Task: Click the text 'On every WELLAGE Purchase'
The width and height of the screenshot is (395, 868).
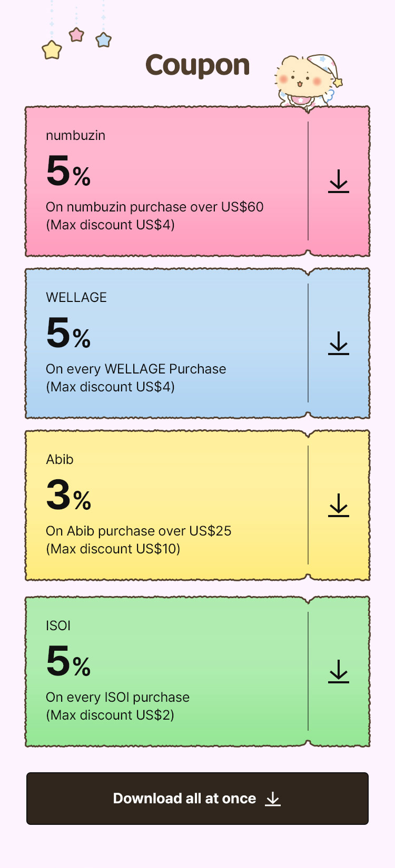Action: (135, 369)
